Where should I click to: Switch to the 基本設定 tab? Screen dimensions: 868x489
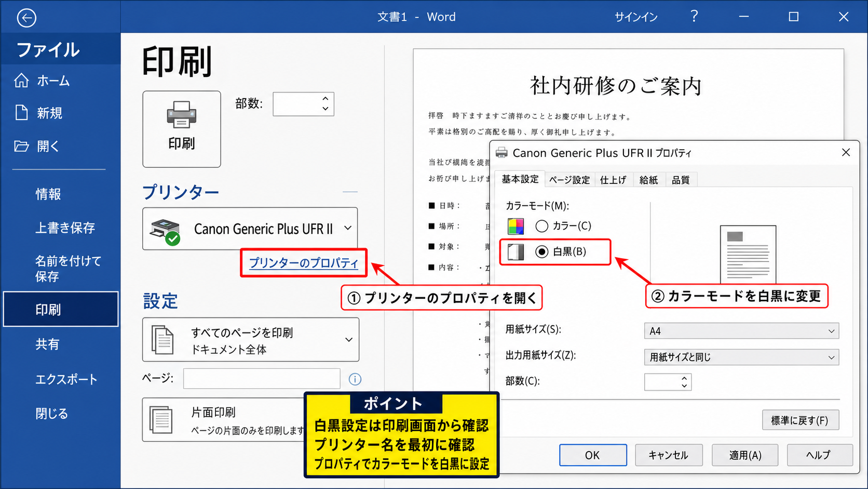coord(520,179)
